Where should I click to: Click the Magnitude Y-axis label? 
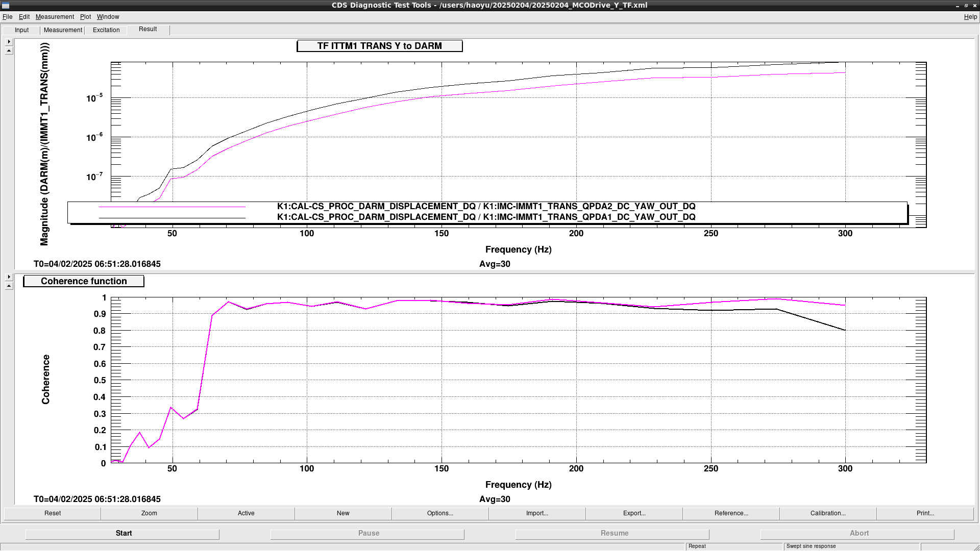44,144
